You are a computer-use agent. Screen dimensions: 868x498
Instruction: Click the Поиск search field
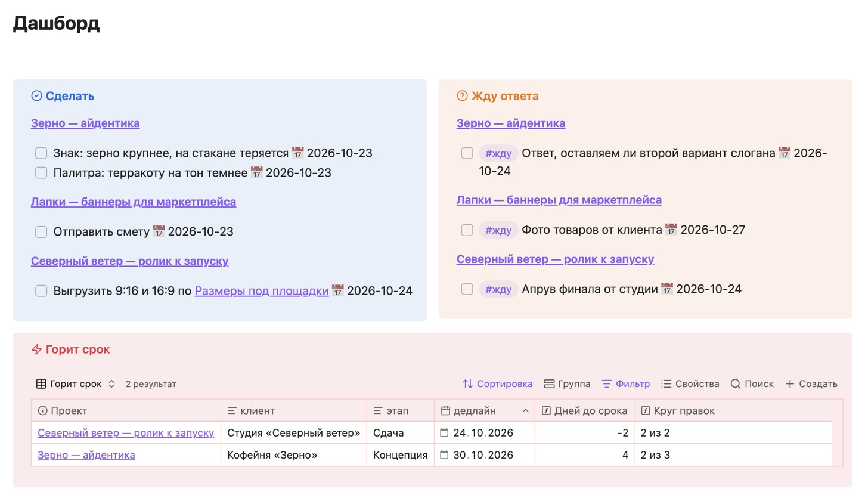(752, 384)
